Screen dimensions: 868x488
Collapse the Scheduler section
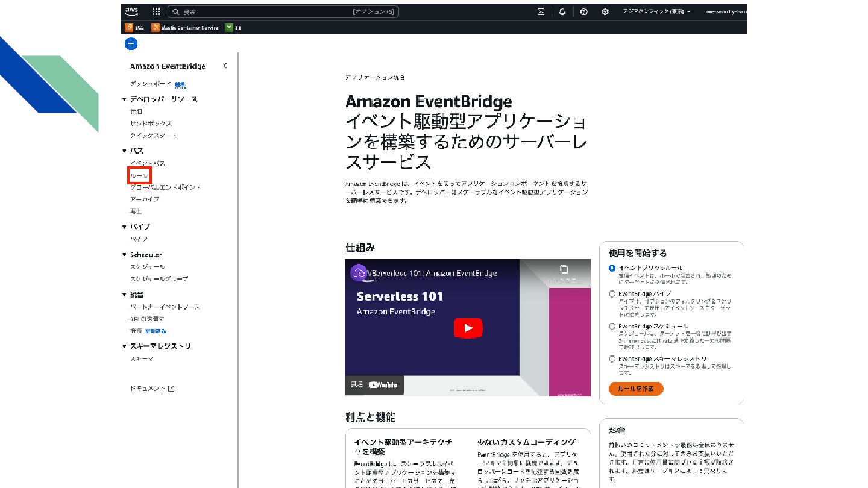[124, 255]
